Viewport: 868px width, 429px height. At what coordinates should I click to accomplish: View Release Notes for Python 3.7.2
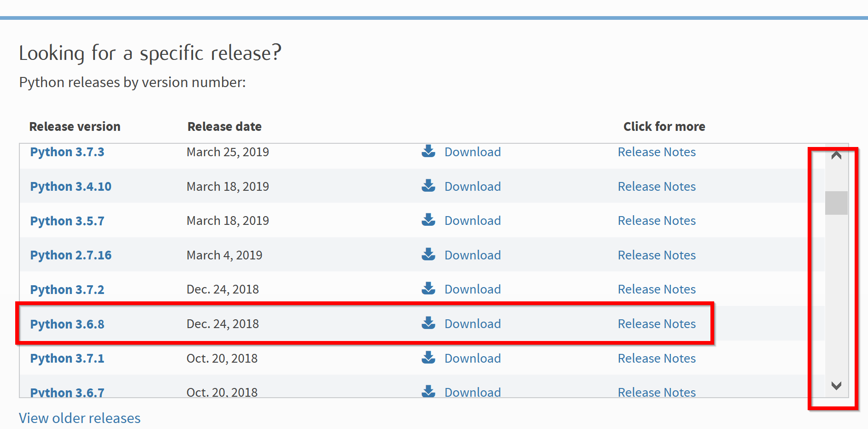click(x=657, y=289)
